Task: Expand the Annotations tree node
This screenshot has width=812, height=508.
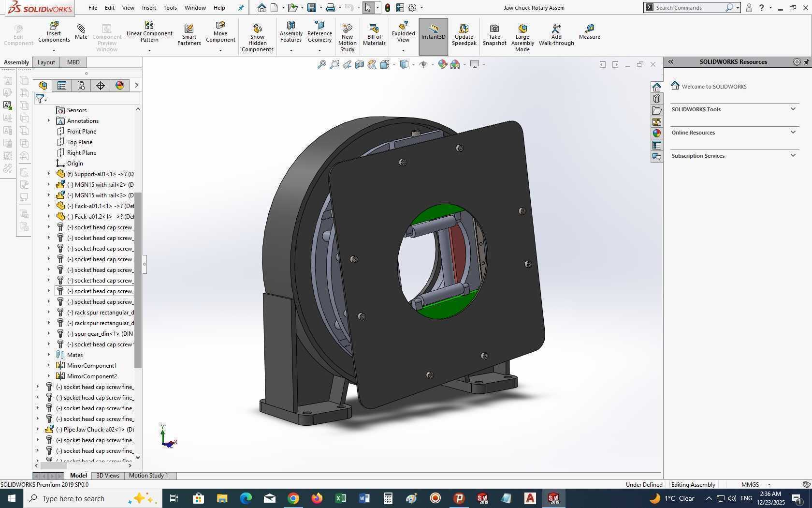Action: [49, 120]
